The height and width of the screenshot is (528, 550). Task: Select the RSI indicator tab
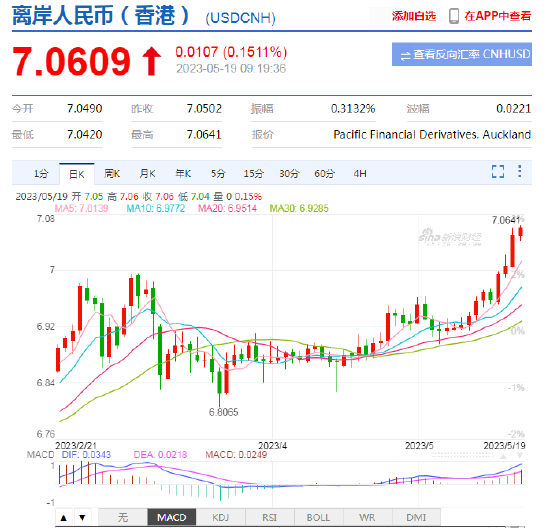point(269,517)
